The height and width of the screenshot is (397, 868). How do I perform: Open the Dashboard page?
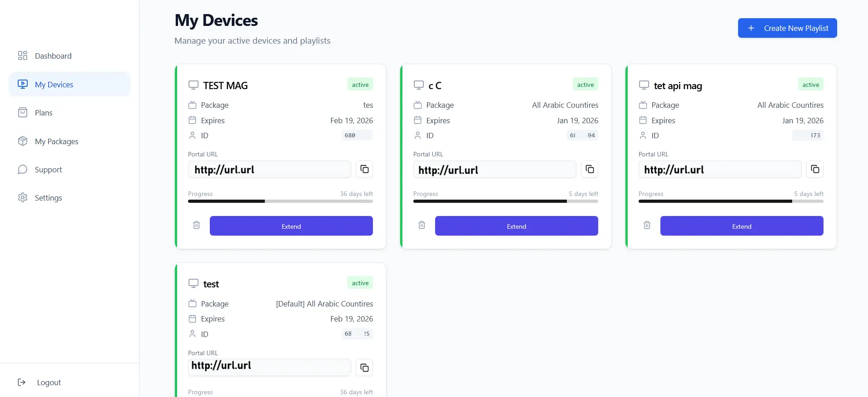coord(53,56)
